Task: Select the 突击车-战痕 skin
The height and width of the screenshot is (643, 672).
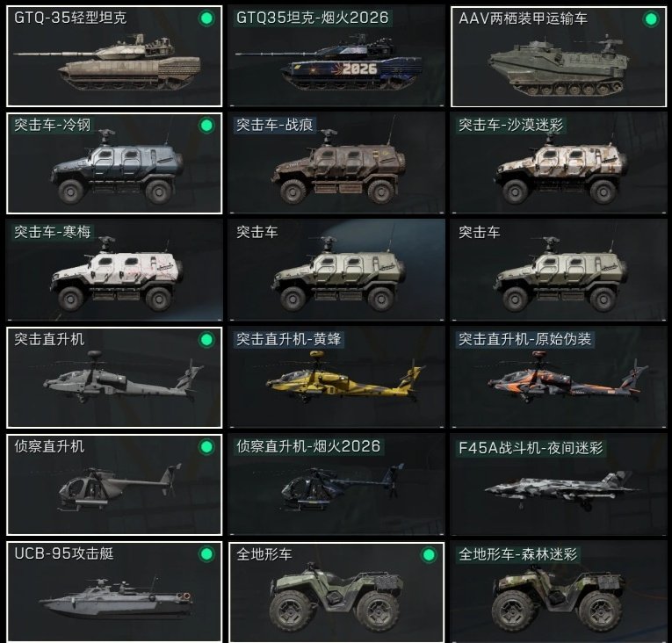Action: [x=336, y=163]
